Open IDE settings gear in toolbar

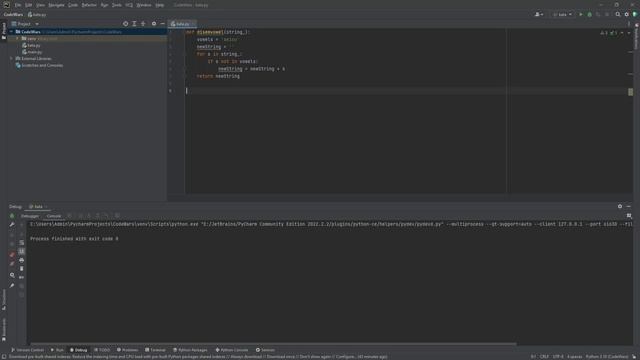(627, 14)
